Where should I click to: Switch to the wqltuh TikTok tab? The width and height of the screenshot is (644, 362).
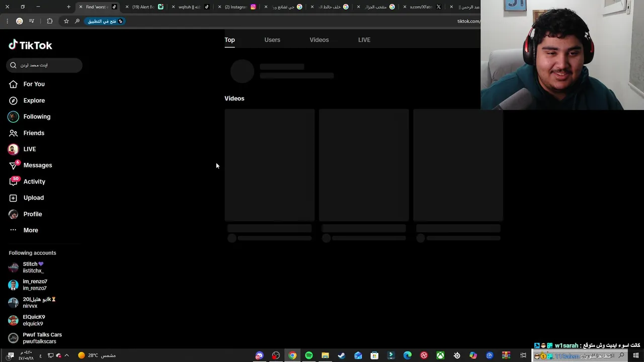point(190,7)
